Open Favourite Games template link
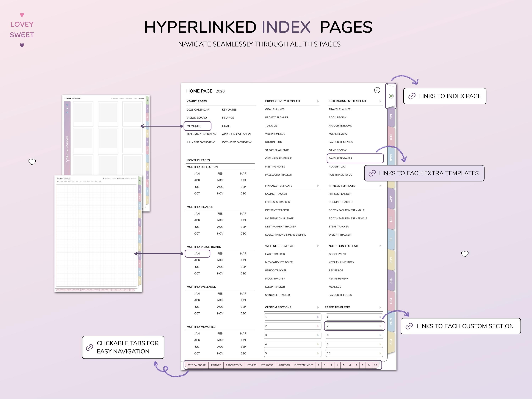 tap(355, 158)
